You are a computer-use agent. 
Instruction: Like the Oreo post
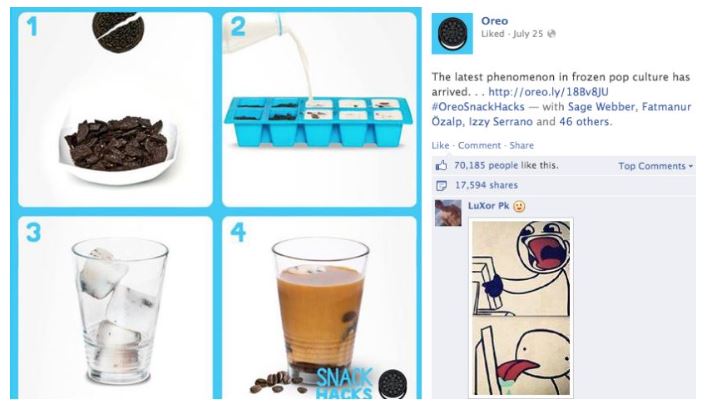pos(440,145)
